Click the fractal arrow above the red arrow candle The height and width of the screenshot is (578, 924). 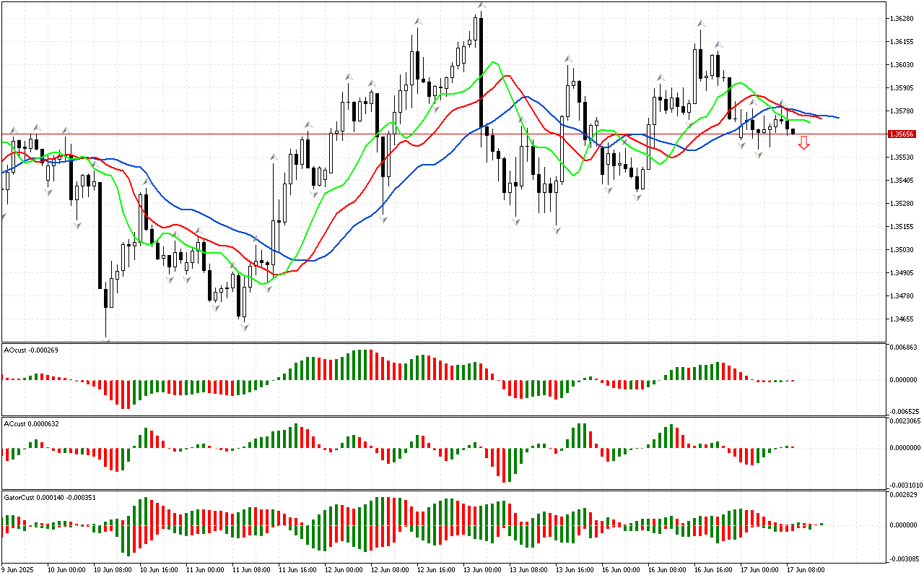click(x=781, y=103)
